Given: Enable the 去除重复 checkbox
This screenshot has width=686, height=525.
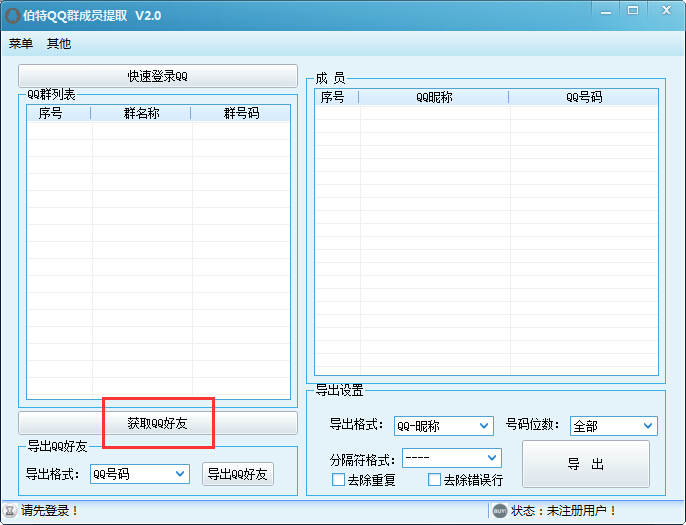Looking at the screenshot, I should 338,480.
